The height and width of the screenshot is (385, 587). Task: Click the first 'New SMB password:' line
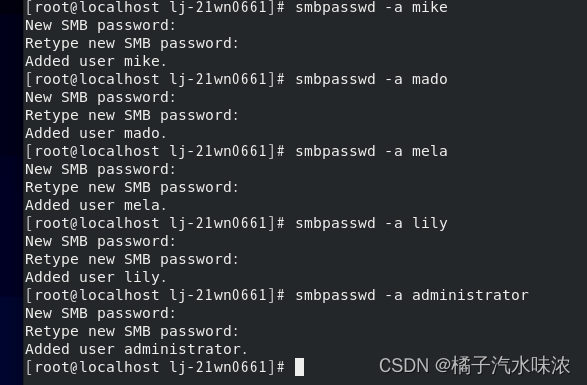pos(100,25)
